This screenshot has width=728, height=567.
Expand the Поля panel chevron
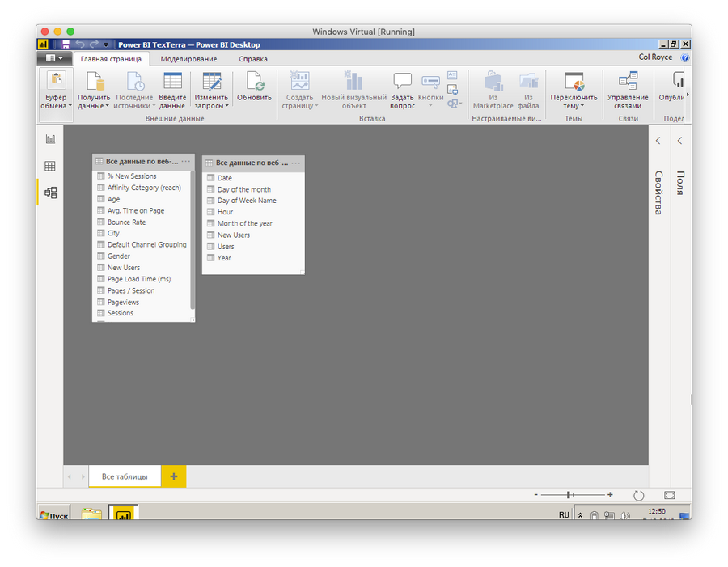pos(680,141)
